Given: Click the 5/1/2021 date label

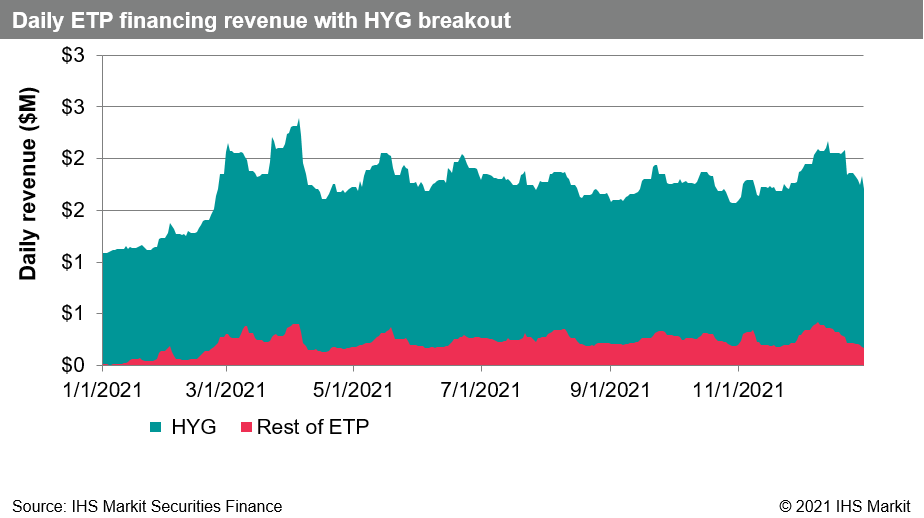Looking at the screenshot, I should pos(352,386).
